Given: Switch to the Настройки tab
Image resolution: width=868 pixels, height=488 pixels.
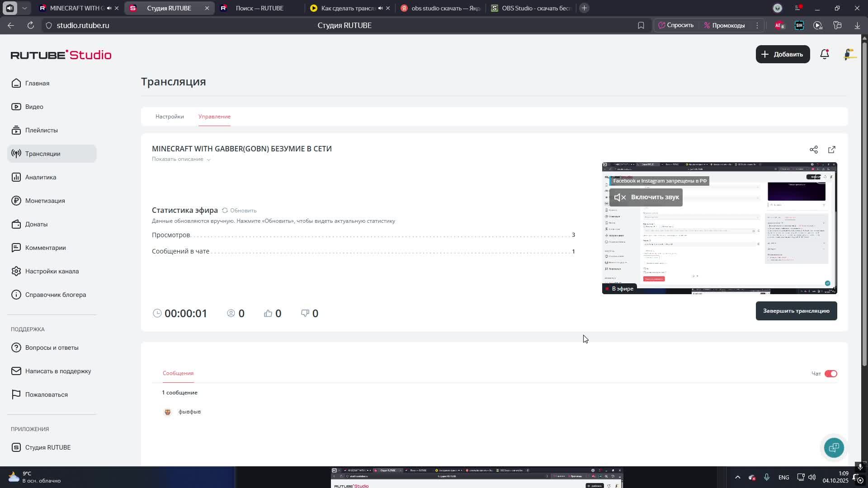Looking at the screenshot, I should coord(170,117).
